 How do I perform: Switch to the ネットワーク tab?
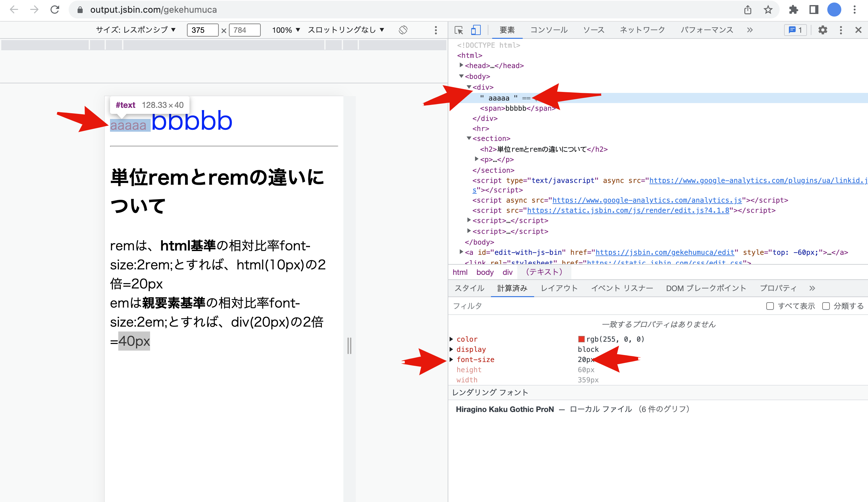pyautogui.click(x=642, y=30)
